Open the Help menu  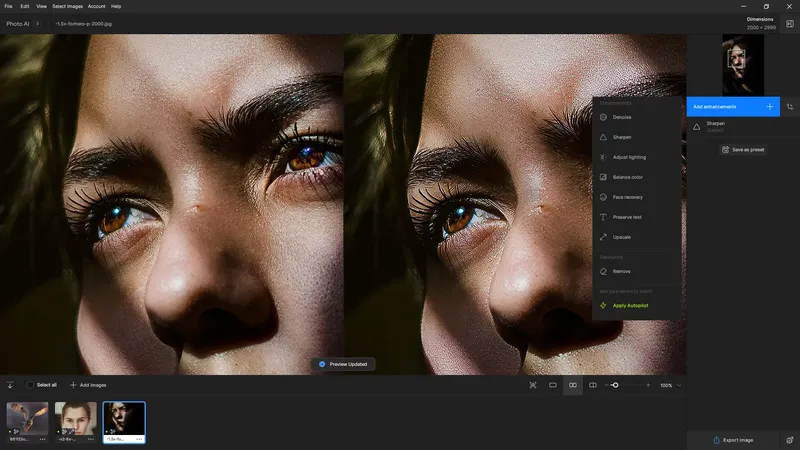(x=116, y=6)
